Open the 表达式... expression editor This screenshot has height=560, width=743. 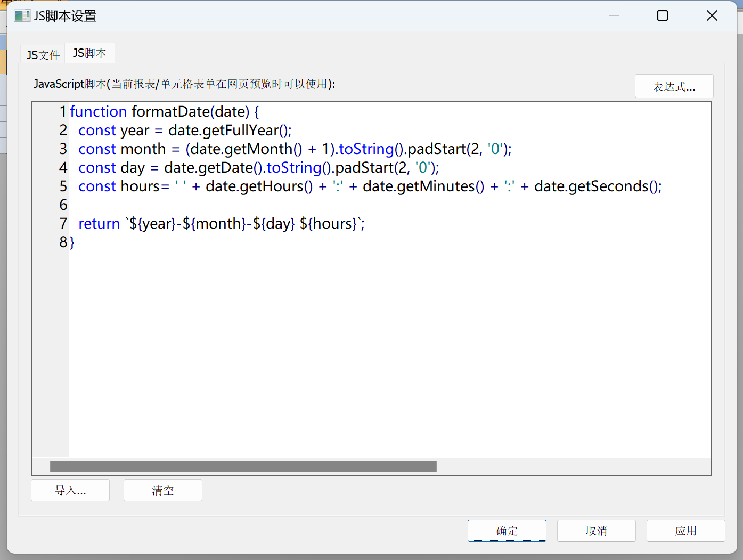coord(674,86)
